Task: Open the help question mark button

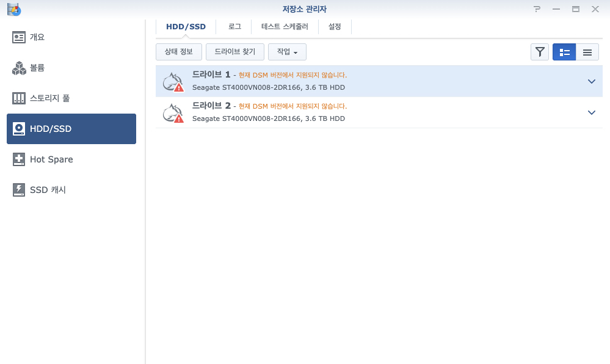Action: [537, 9]
